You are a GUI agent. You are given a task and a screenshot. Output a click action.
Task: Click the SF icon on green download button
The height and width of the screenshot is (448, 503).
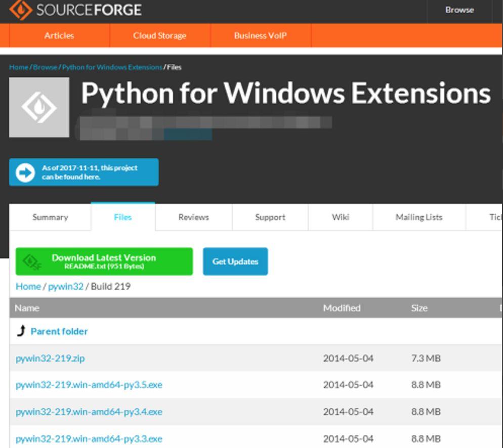(32, 262)
